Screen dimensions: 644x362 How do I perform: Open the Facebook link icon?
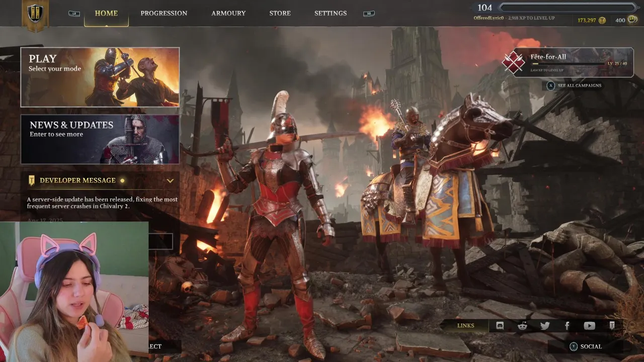[567, 326]
